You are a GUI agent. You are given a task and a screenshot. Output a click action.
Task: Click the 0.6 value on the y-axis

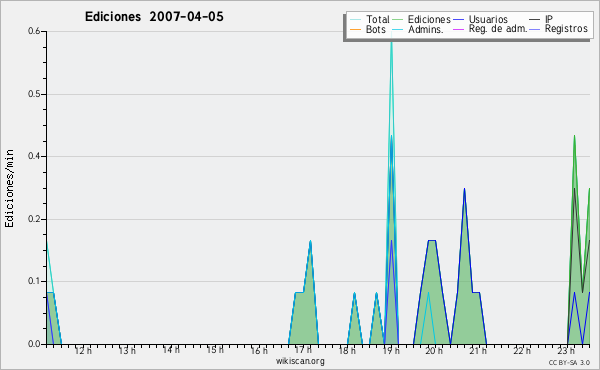(34, 31)
